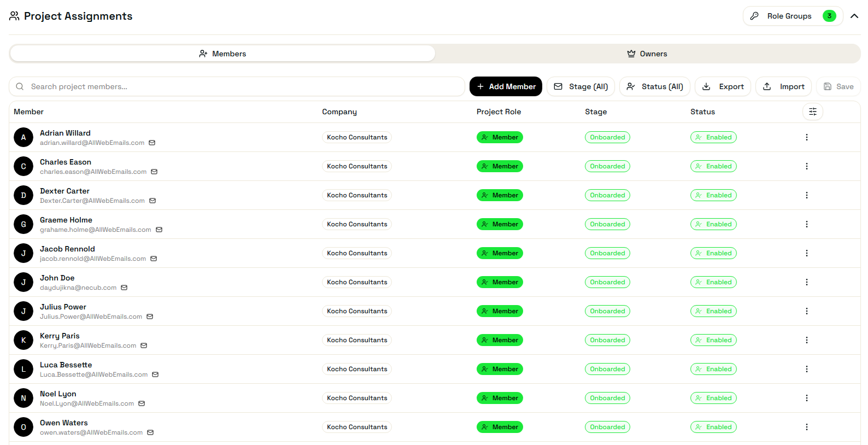Image resolution: width=868 pixels, height=445 pixels.
Task: Click Dexter Carter's Enabled status badge
Action: (x=713, y=195)
